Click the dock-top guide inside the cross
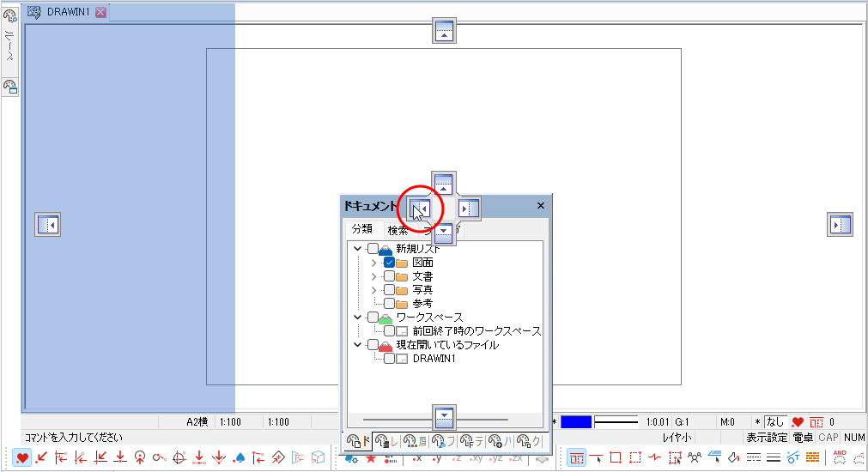 (443, 183)
